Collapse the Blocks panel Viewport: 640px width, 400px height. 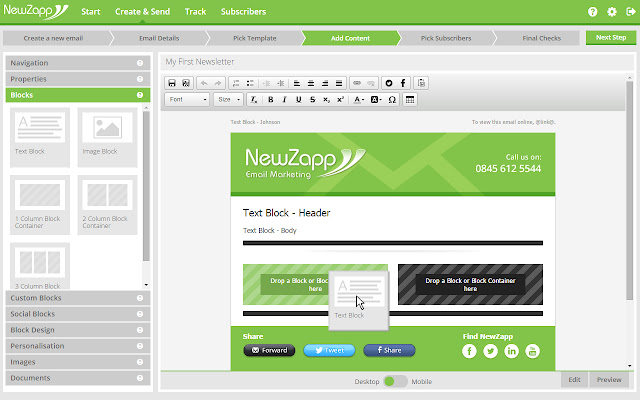[78, 95]
